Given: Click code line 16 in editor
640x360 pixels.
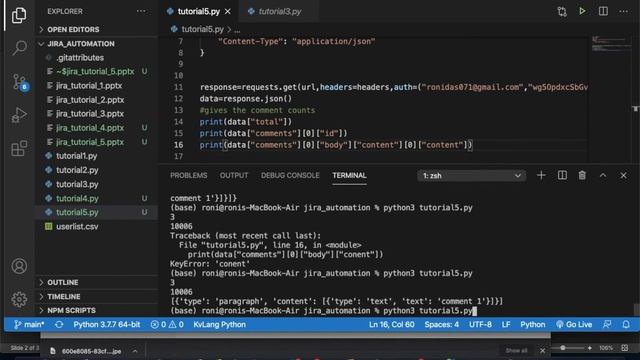Looking at the screenshot, I should pos(336,145).
